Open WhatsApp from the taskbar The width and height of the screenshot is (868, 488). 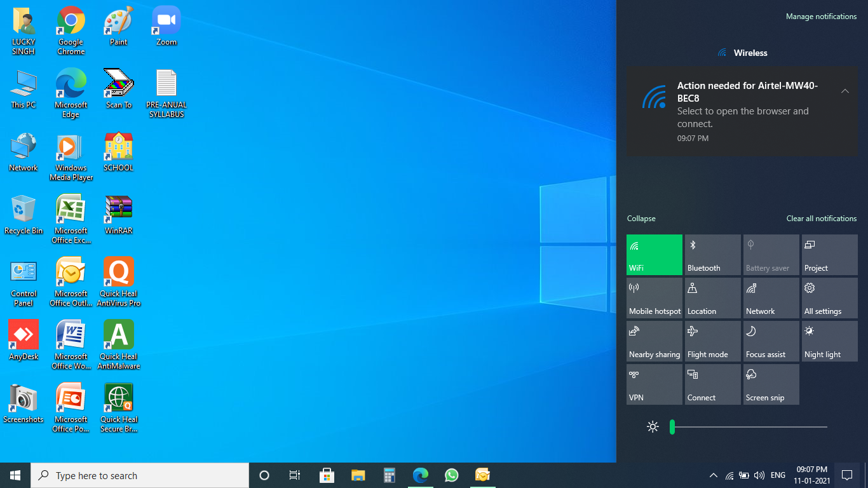click(451, 475)
